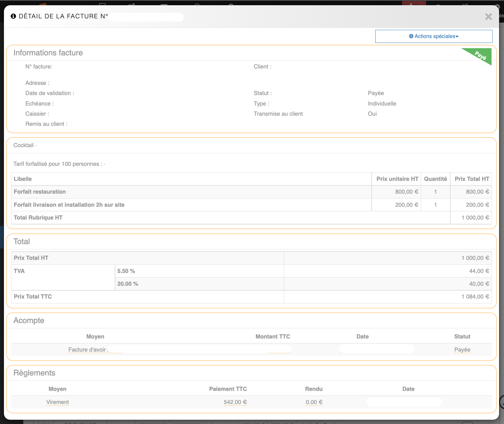Click the Acompte section heading
This screenshot has width=504, height=424.
click(29, 320)
